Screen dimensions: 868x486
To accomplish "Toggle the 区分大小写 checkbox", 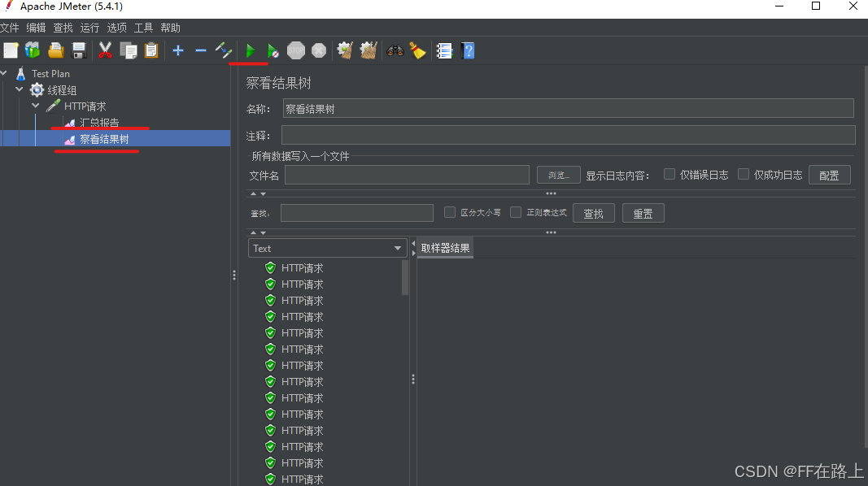I will (450, 212).
